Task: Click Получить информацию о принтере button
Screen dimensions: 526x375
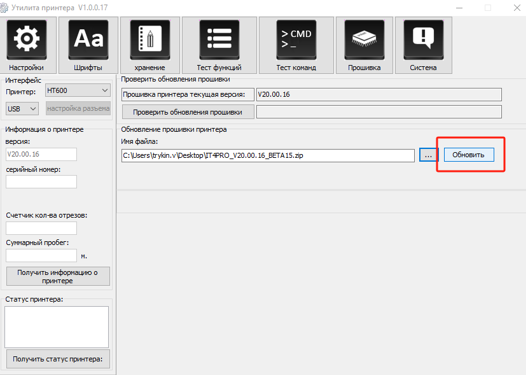Action: click(58, 276)
